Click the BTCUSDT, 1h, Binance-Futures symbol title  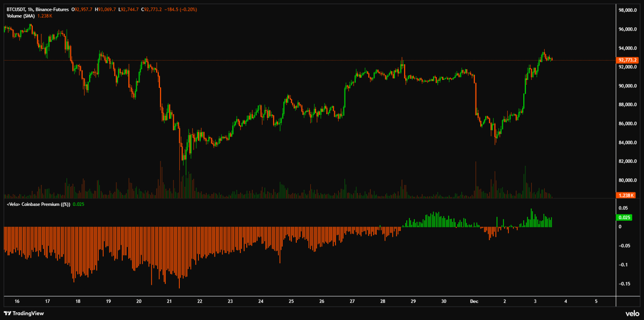(x=37, y=10)
